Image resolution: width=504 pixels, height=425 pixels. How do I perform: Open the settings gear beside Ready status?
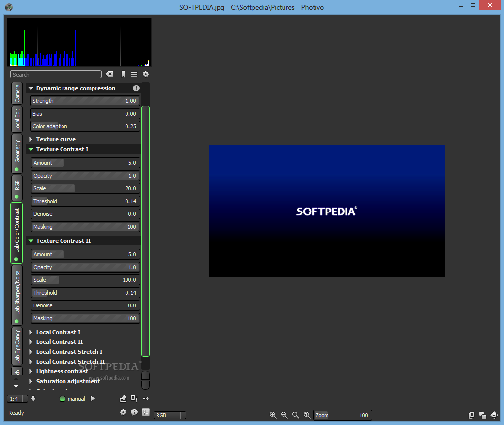123,412
